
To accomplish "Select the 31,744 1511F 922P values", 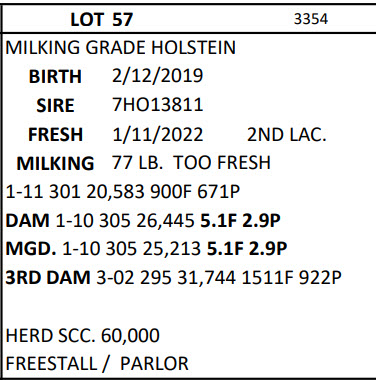I will click(x=259, y=278).
